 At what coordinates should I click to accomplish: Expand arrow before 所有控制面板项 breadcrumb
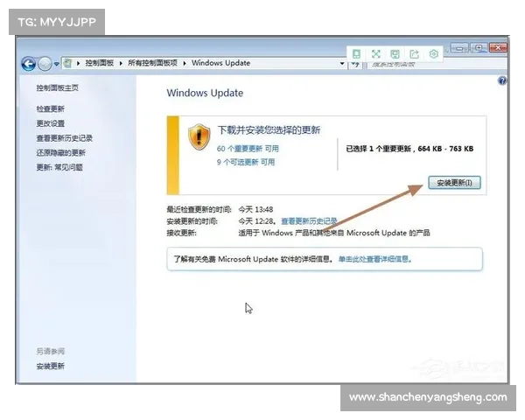click(121, 63)
